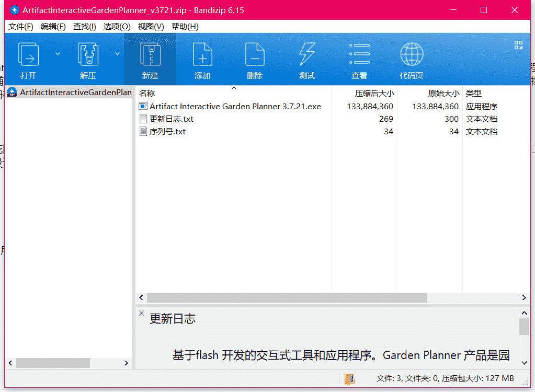
Task: Click the Code page (代码页) globe icon
Action: (x=412, y=54)
